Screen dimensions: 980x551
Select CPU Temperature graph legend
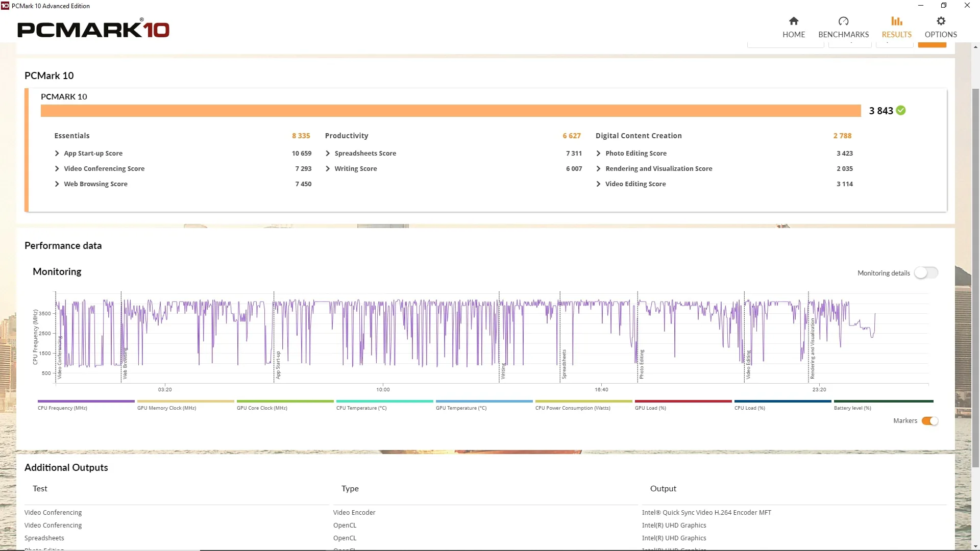pyautogui.click(x=384, y=405)
